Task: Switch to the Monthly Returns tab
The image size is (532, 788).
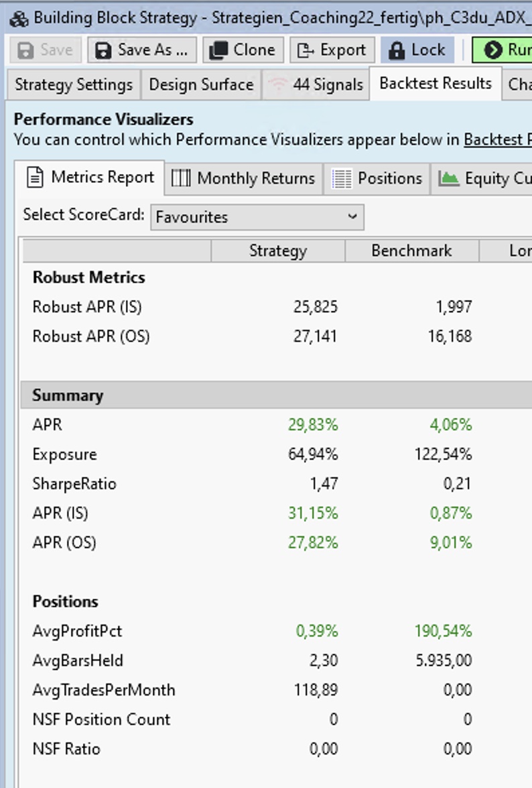Action: tap(244, 178)
